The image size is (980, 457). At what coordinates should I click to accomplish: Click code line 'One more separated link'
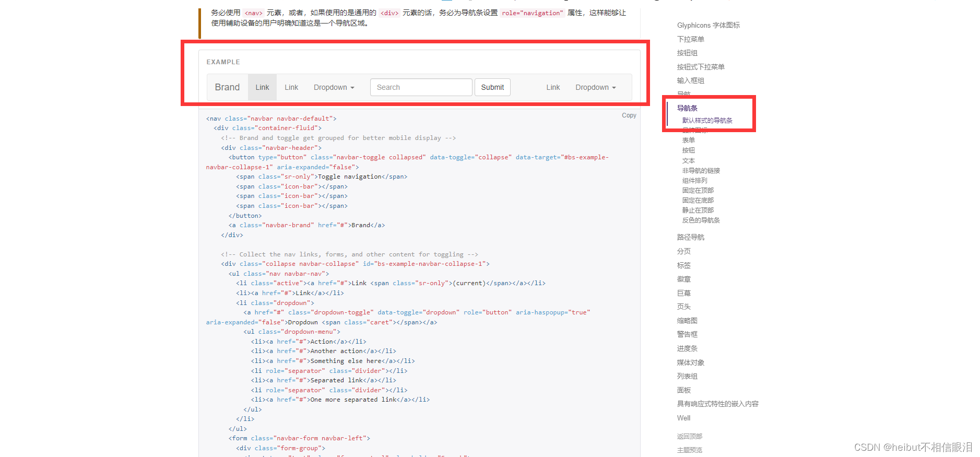pyautogui.click(x=340, y=400)
